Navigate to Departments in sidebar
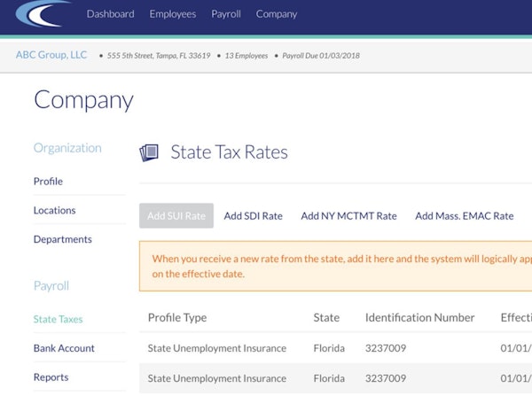This screenshot has height=396, width=532. [62, 239]
